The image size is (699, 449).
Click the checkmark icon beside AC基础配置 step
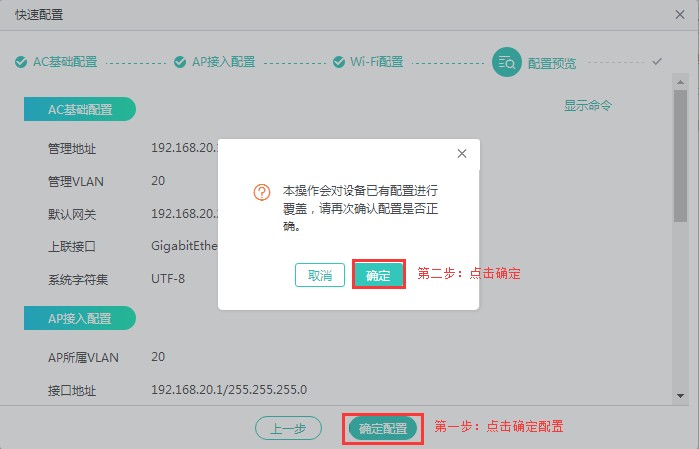21,62
